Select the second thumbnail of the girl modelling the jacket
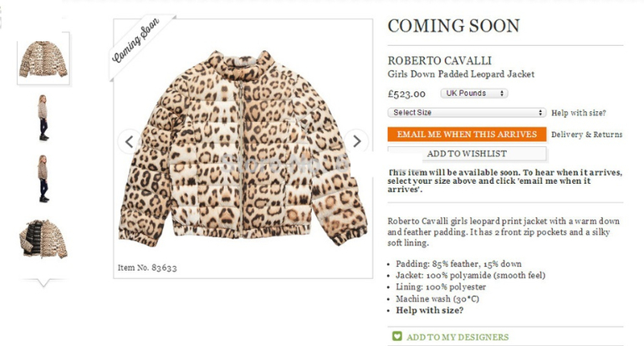This screenshot has height=346, width=644. 43,118
